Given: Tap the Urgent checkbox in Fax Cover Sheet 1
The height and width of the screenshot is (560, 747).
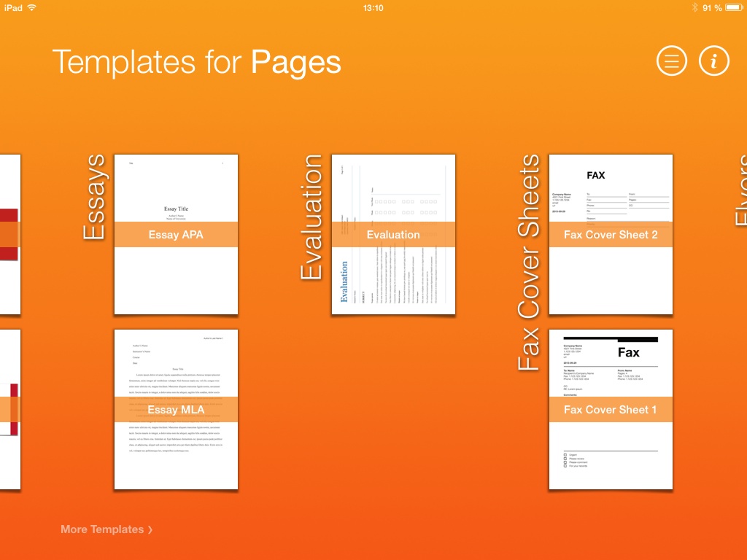Looking at the screenshot, I should click(565, 454).
